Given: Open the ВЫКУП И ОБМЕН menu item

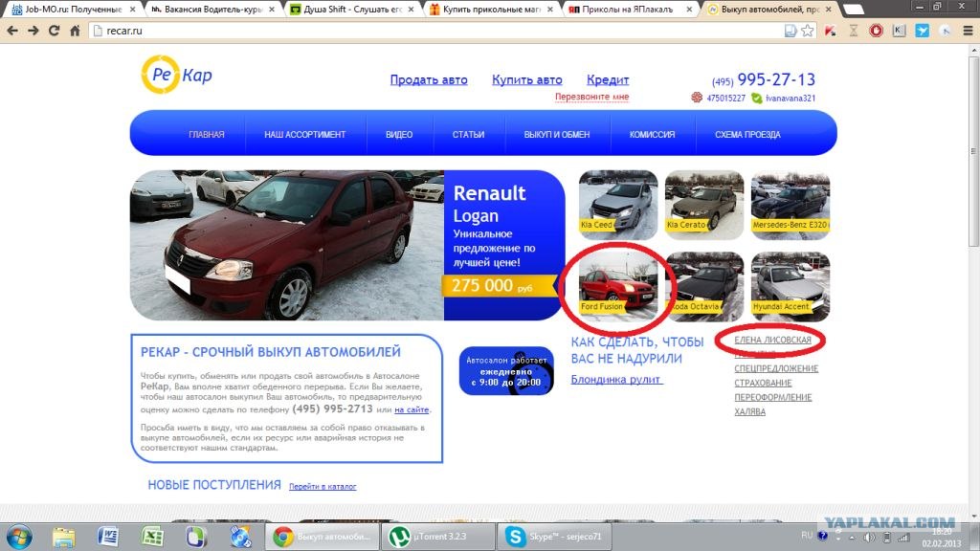Looking at the screenshot, I should tap(557, 134).
